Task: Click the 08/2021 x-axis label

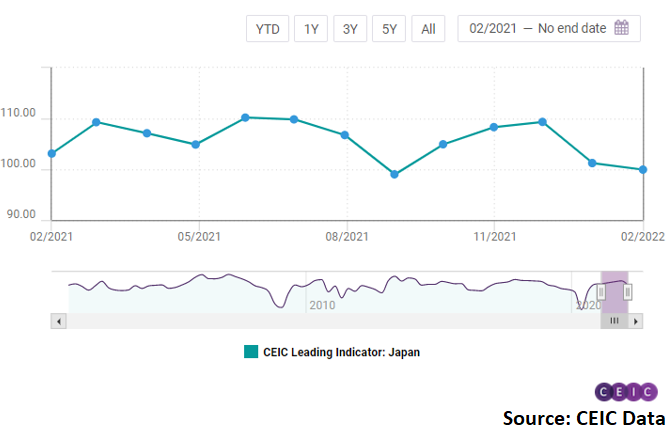Action: click(347, 236)
